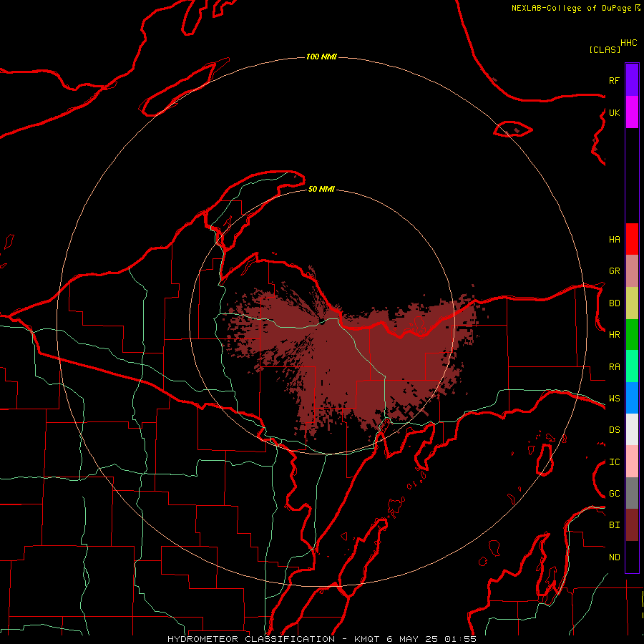Click the IC legend label
The image size is (644, 644).
pyautogui.click(x=614, y=462)
